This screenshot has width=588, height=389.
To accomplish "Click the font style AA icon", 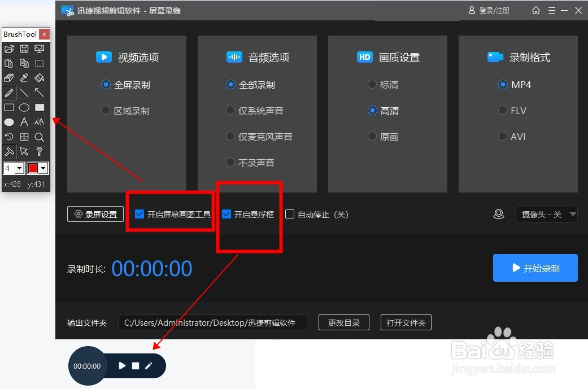I will [39, 122].
